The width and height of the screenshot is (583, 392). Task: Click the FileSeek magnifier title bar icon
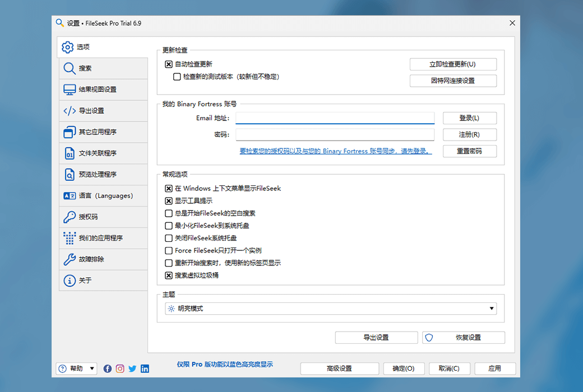coord(59,22)
